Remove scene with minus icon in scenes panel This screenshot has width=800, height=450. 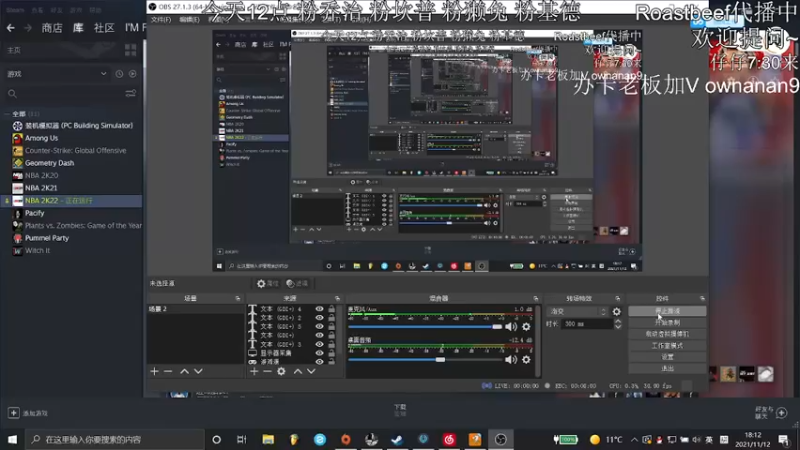pos(168,371)
